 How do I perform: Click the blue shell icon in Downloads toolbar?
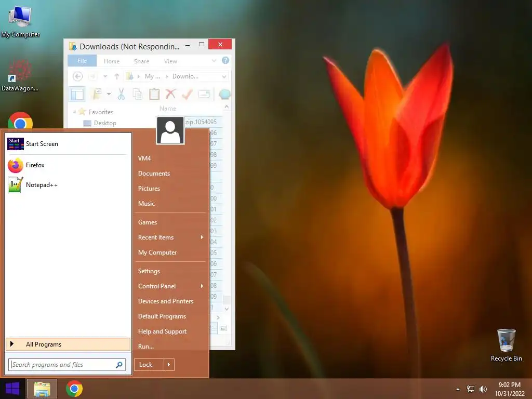(224, 94)
